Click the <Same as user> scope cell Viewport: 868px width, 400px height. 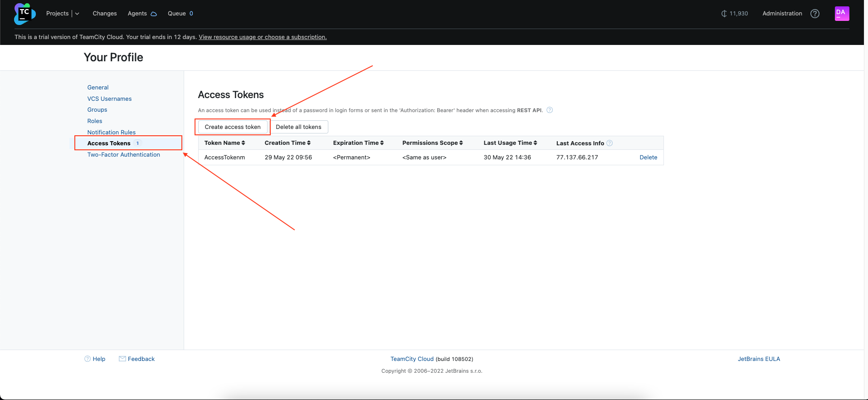click(424, 158)
